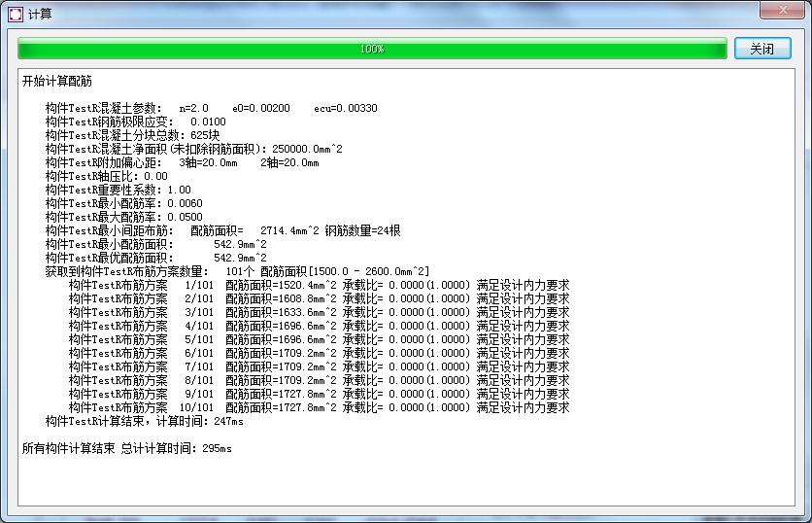Viewport: 812px width, 523px height.
Task: Click the 混凝土净面积 250000.0mm^2 line
Action: [x=193, y=149]
